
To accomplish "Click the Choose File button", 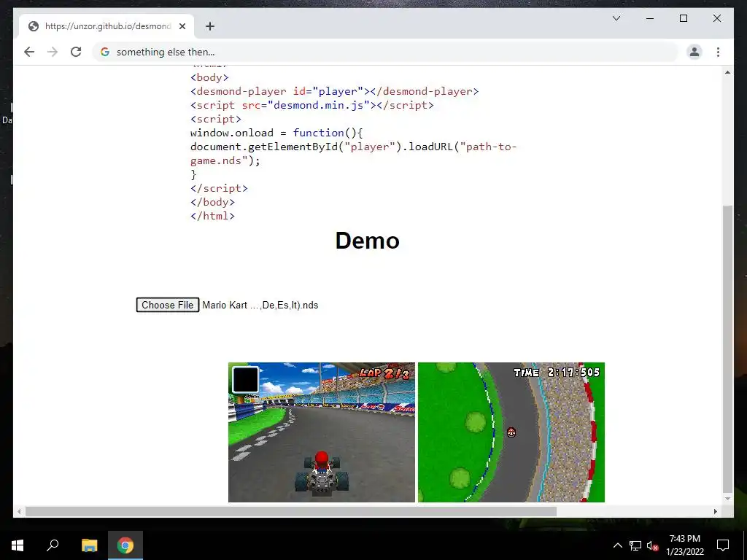I will tap(167, 306).
